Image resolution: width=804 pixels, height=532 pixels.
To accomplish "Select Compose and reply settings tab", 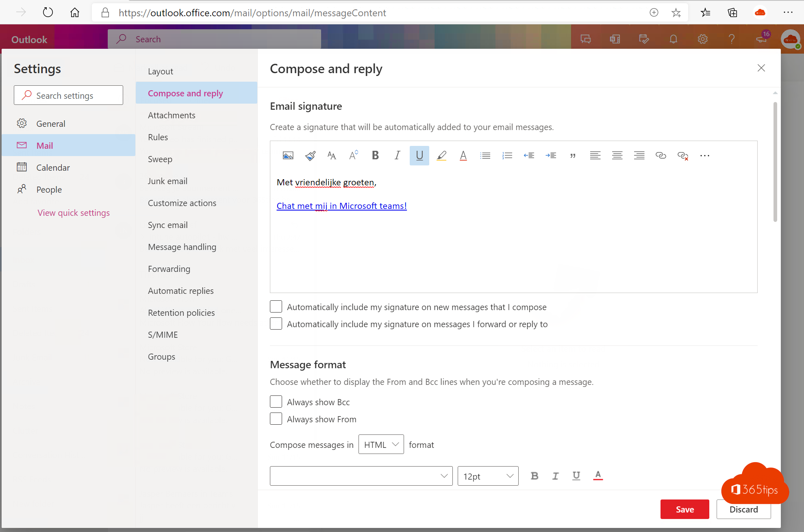I will click(185, 93).
